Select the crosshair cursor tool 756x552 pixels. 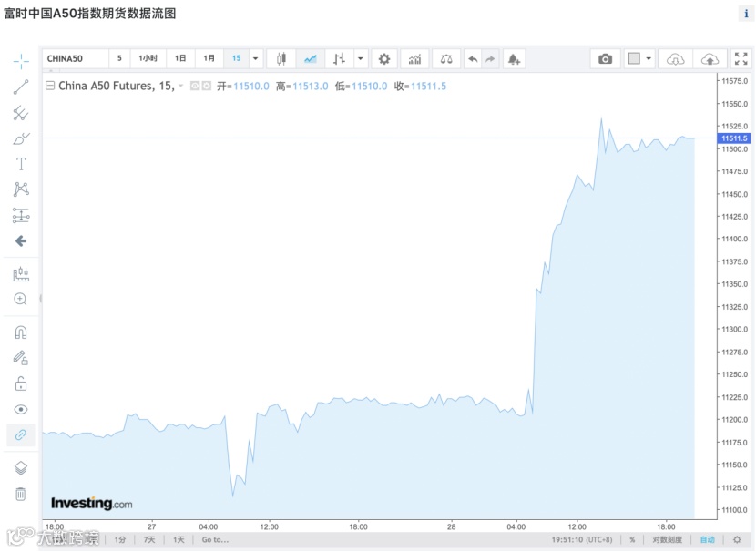(x=21, y=61)
